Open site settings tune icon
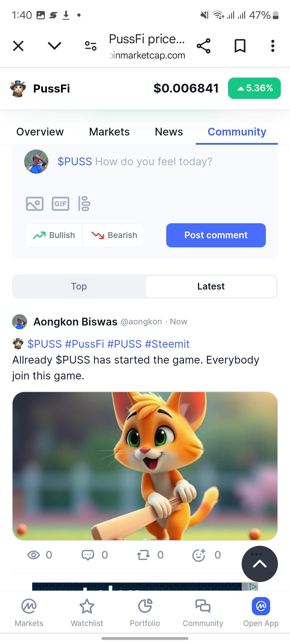 coord(91,46)
